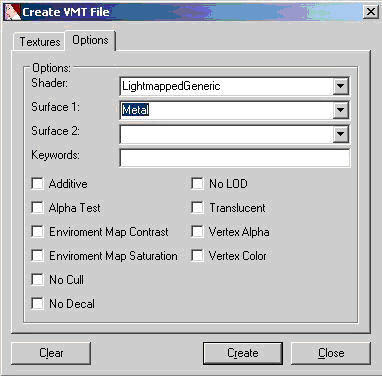Image resolution: width=382 pixels, height=376 pixels.
Task: Toggle the Translucent checkbox
Action: (197, 208)
